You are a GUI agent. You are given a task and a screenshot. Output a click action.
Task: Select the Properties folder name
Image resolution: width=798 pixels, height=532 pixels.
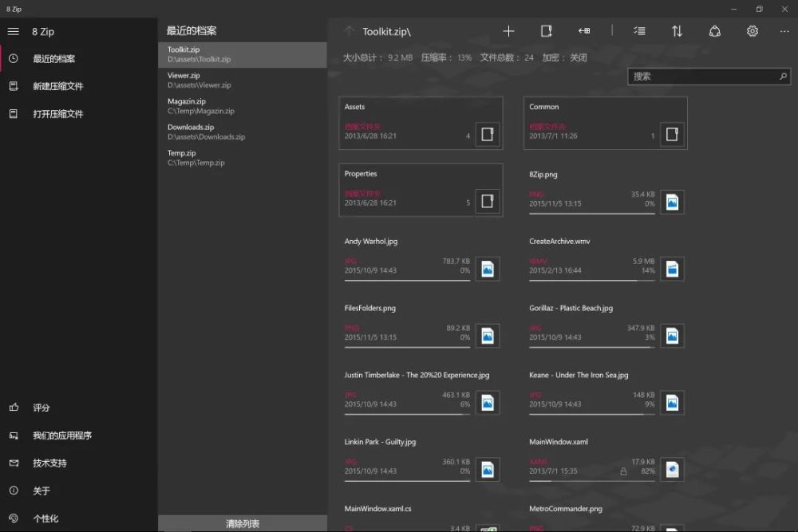(x=361, y=173)
